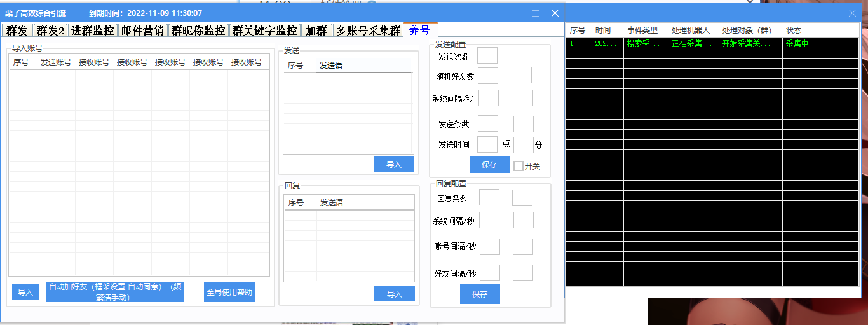This screenshot has width=868, height=325.
Task: Click second 账号间隔/秒 input box
Action: [x=523, y=247]
